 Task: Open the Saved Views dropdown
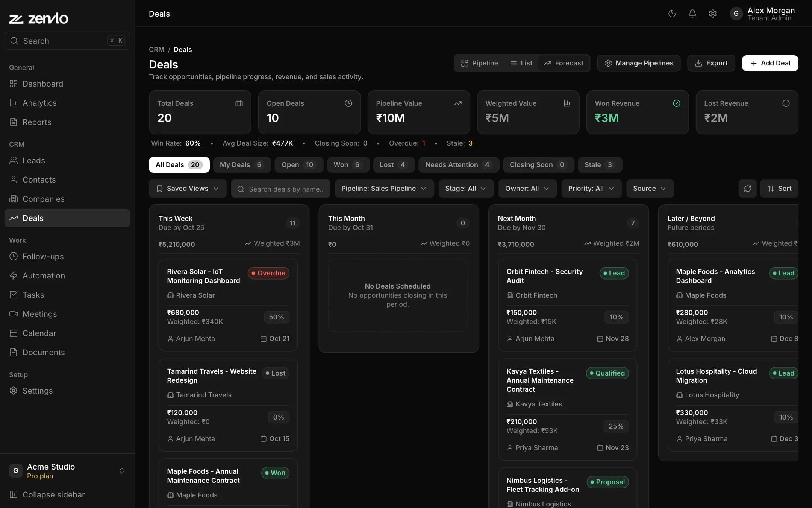[188, 189]
